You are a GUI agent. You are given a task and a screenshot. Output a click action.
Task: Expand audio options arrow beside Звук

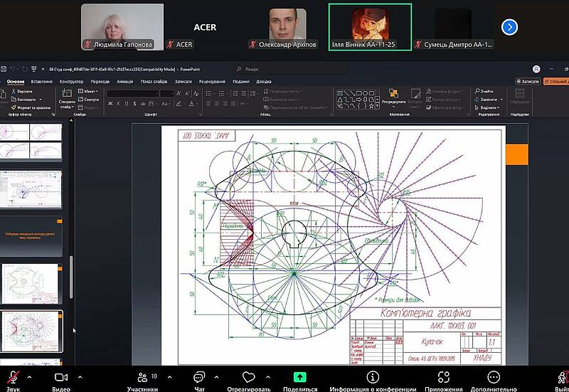coord(31,376)
